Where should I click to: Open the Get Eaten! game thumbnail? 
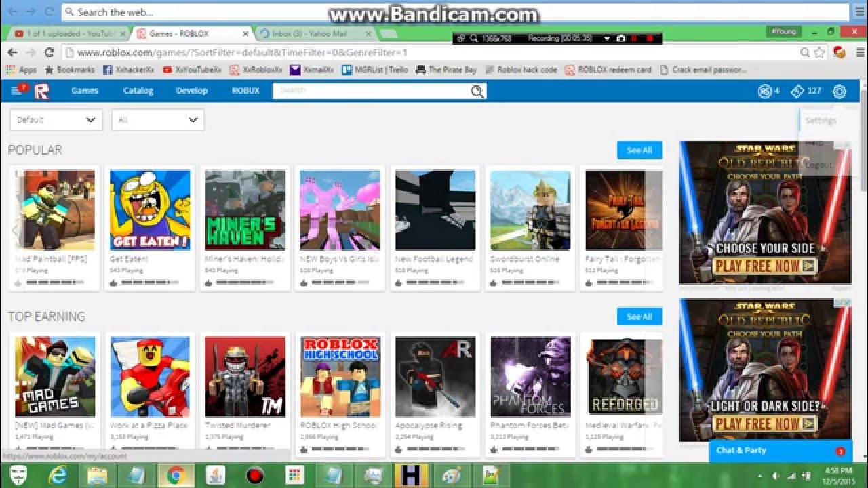pyautogui.click(x=150, y=210)
